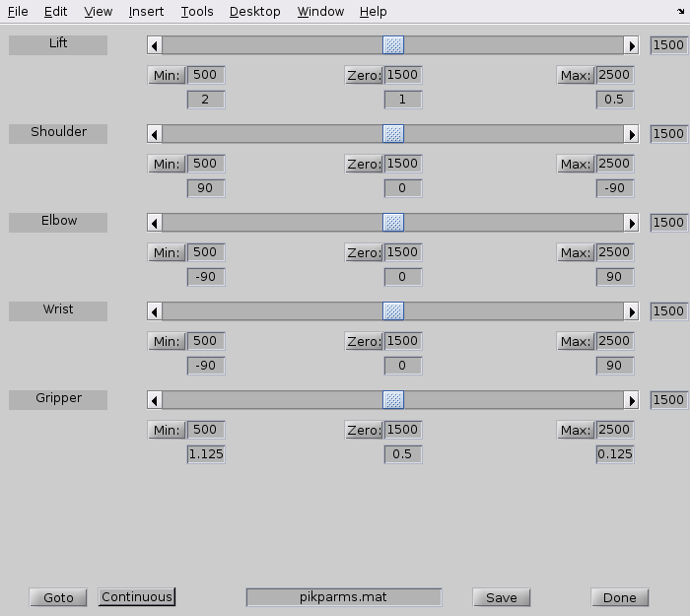Select the Gripper Max: value field
The height and width of the screenshot is (616, 690).
point(614,430)
